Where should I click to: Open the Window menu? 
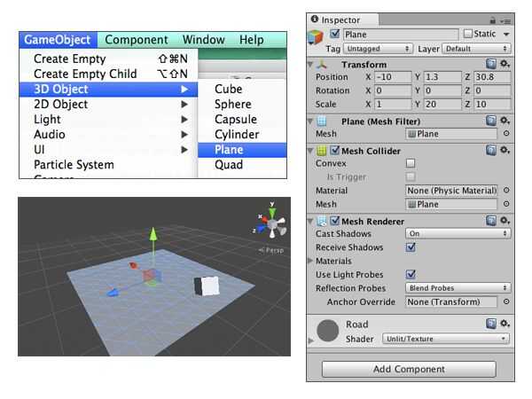pyautogui.click(x=204, y=40)
